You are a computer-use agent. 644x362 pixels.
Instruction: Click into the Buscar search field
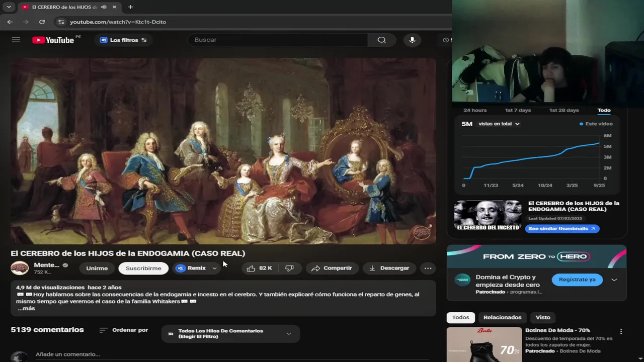point(278,40)
